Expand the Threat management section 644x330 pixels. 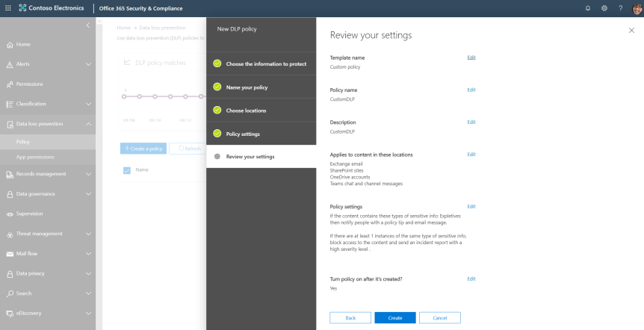[x=89, y=234]
